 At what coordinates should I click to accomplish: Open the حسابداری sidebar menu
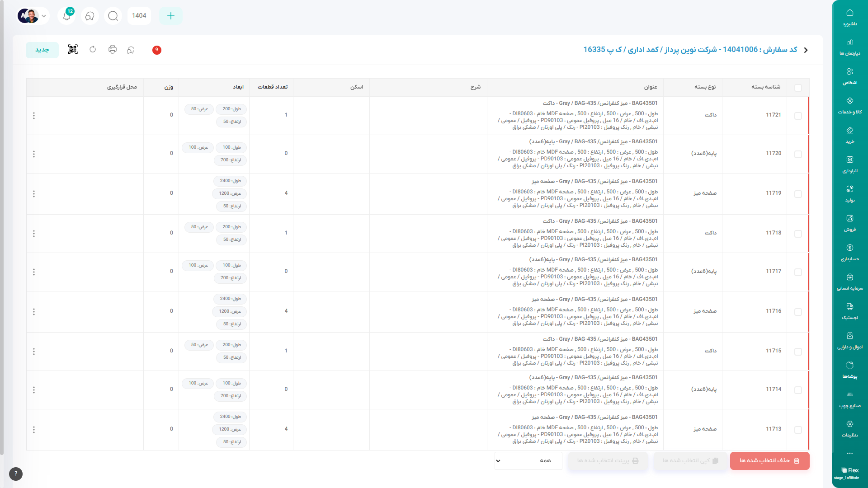click(849, 253)
